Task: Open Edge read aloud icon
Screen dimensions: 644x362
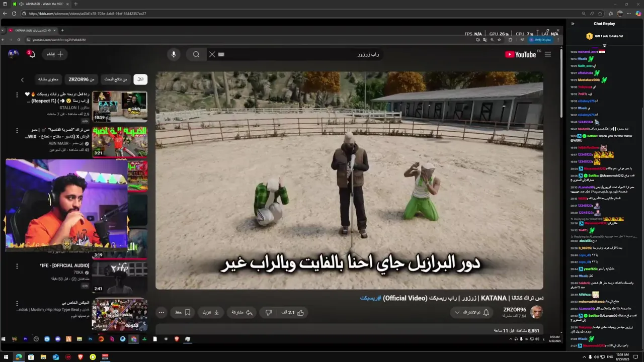Action: tap(592, 14)
